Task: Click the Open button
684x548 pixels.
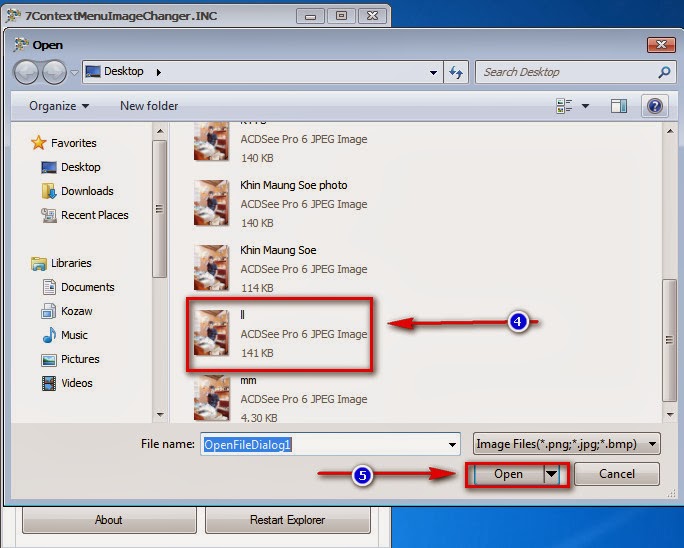Action: coord(508,474)
